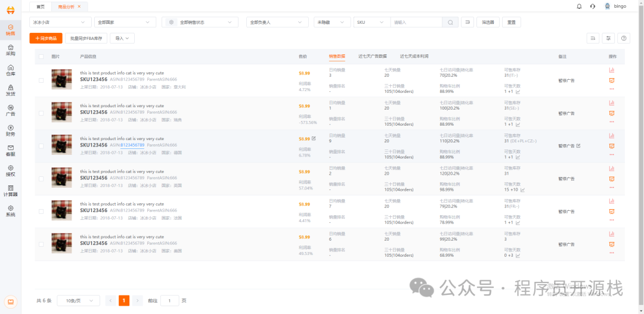Toggle the select-all header checkbox
The width and height of the screenshot is (644, 314).
click(x=41, y=57)
